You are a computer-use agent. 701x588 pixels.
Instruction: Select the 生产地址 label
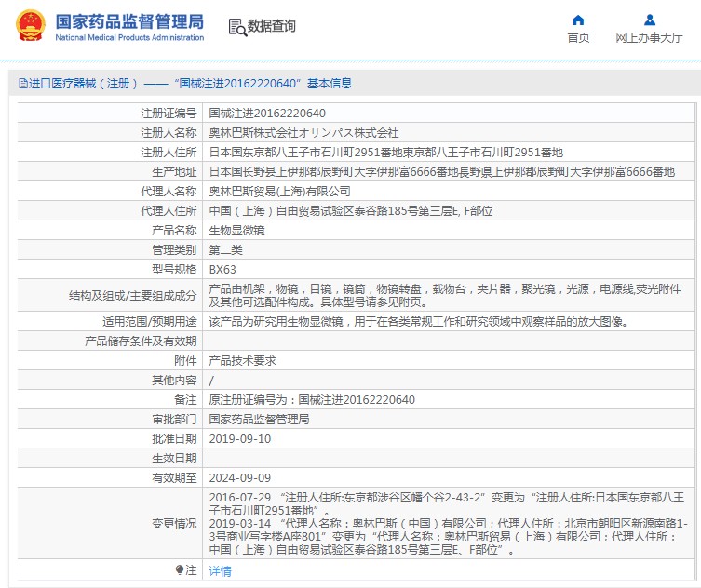(x=174, y=172)
